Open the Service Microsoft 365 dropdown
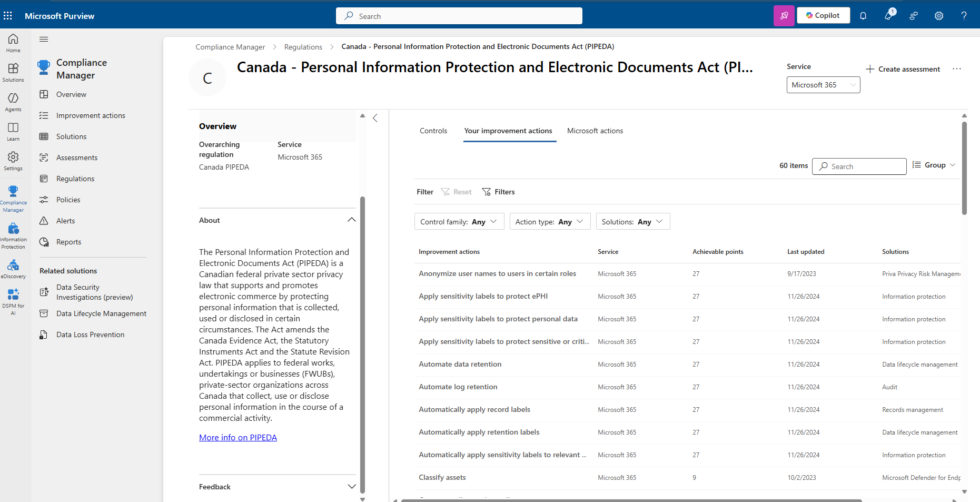The image size is (980, 502). [x=823, y=85]
